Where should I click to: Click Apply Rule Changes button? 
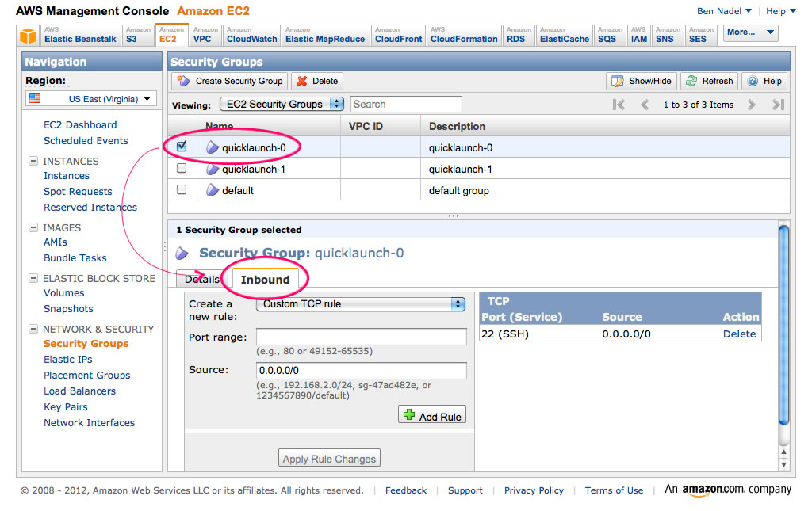coord(329,458)
